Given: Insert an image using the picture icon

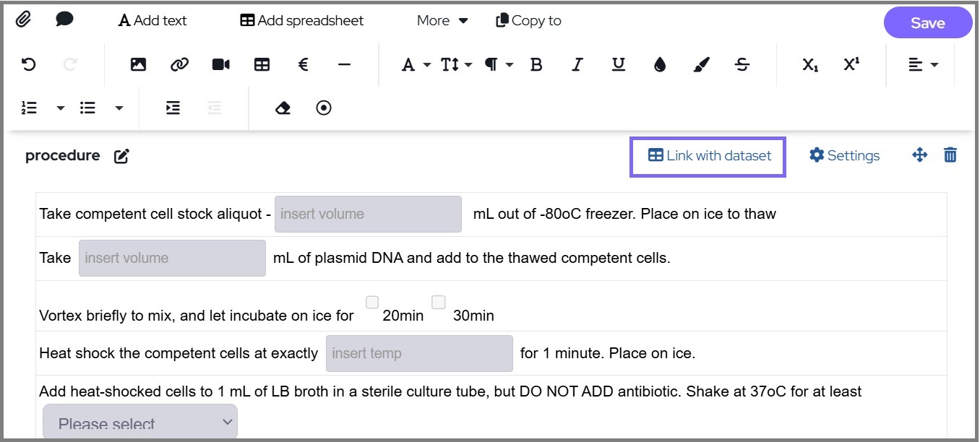Looking at the screenshot, I should point(138,65).
